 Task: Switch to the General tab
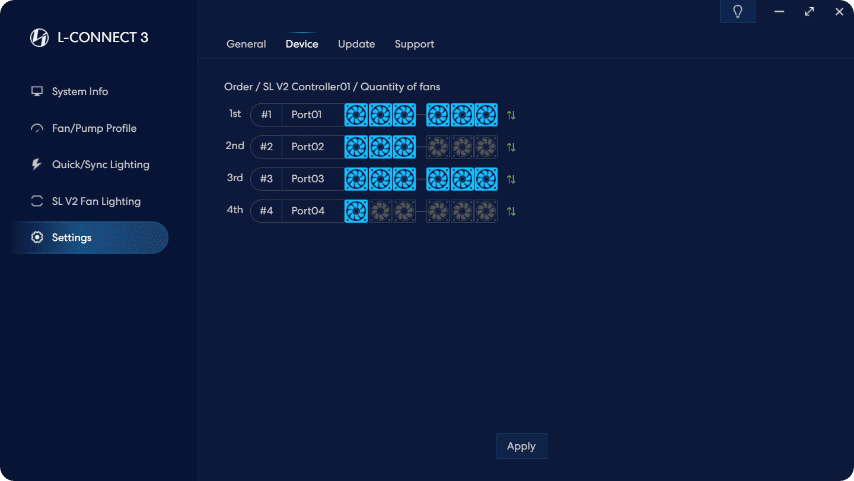pyautogui.click(x=246, y=44)
